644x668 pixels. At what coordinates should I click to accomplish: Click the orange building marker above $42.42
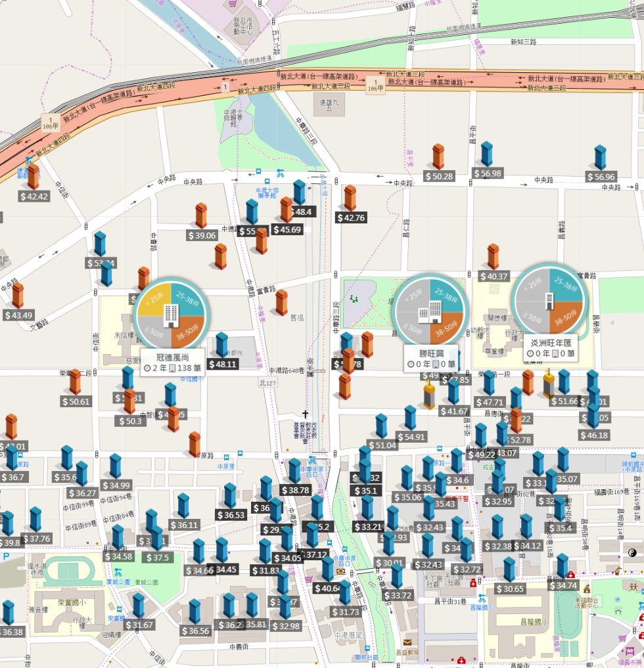pos(34,177)
